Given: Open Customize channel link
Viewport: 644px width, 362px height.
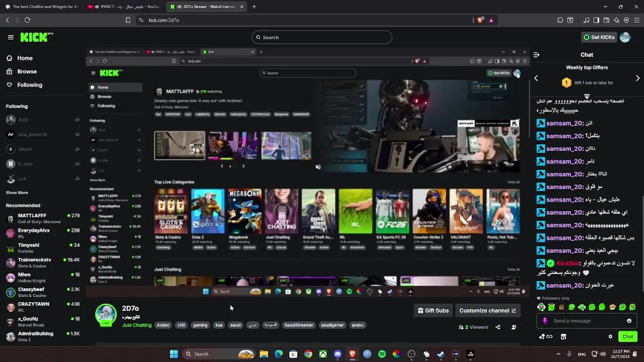Looking at the screenshot, I should pos(488,311).
